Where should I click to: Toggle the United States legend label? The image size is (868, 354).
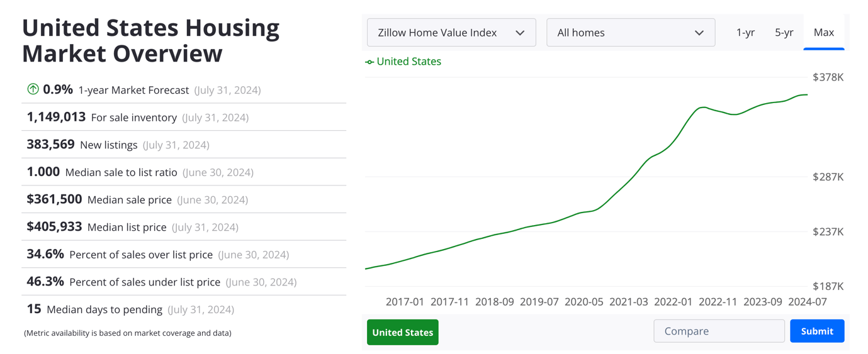(409, 62)
